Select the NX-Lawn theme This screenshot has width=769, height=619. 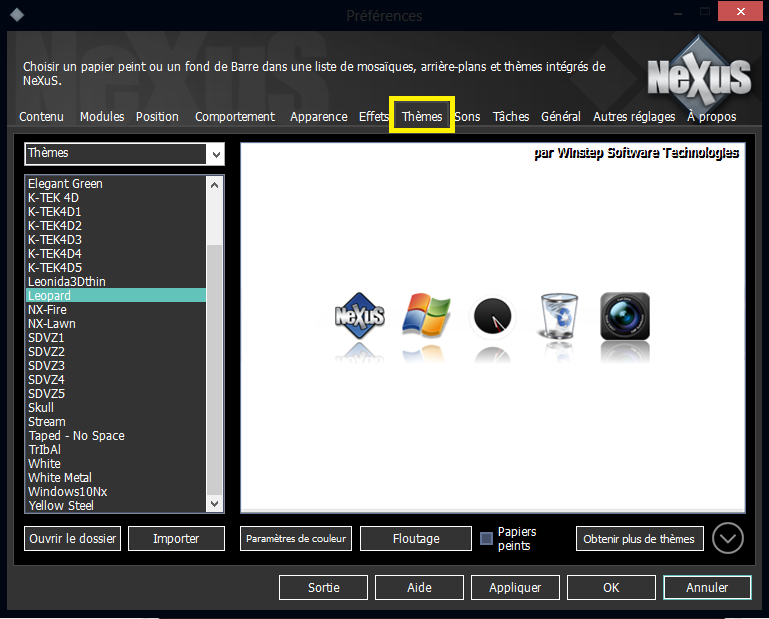tap(116, 324)
